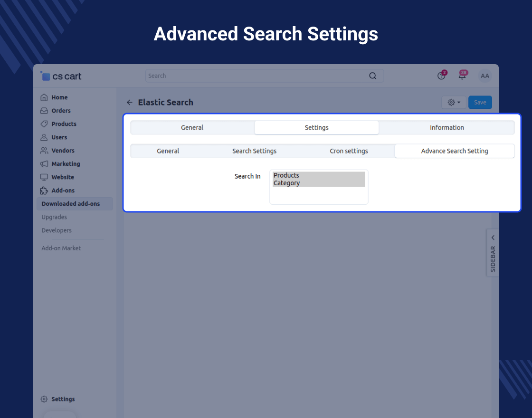Screen dimensions: 532x418
Task: Click the AA user avatar
Action: click(484, 76)
